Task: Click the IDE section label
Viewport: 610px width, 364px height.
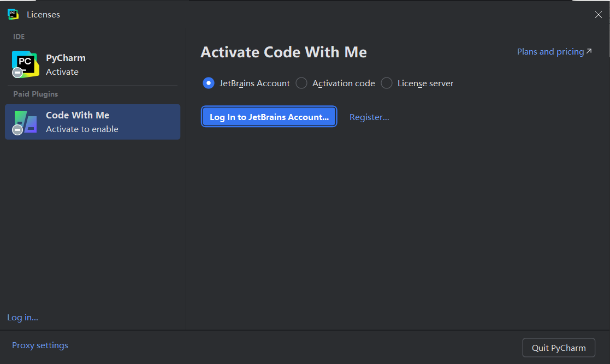Action: tap(19, 37)
